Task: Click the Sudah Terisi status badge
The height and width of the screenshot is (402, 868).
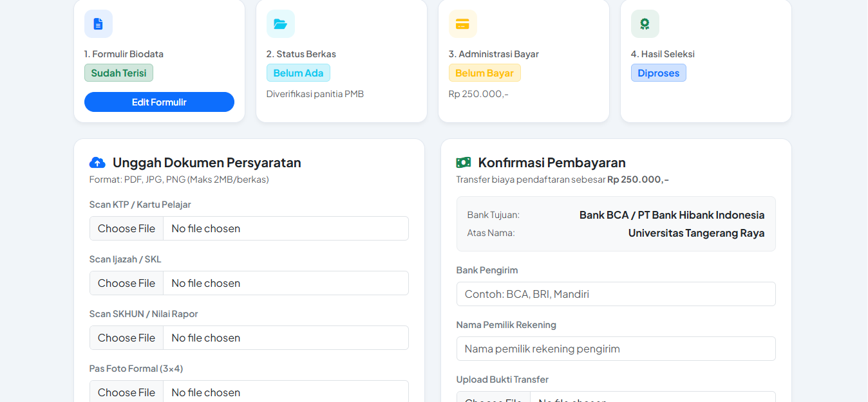Action: pyautogui.click(x=118, y=73)
